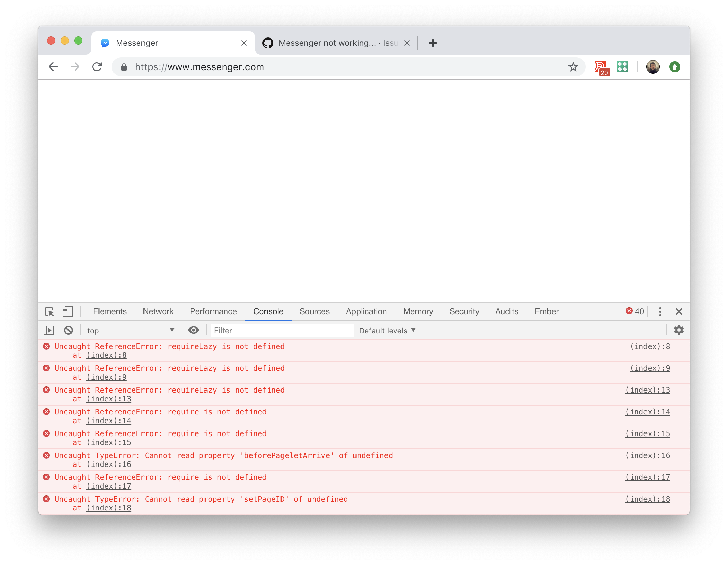Show the console sidebar
Image resolution: width=728 pixels, height=565 pixels.
pos(49,330)
